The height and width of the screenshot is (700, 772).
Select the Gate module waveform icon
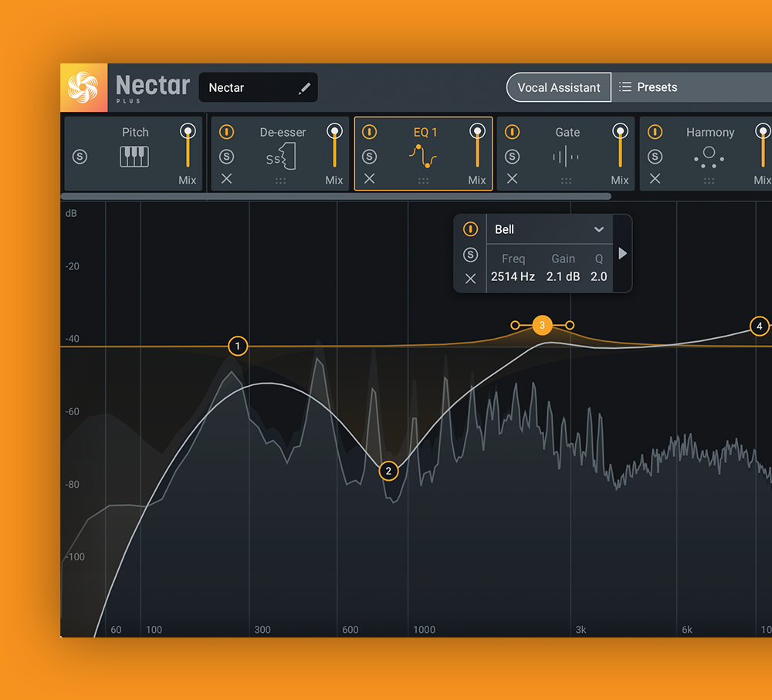point(566,157)
